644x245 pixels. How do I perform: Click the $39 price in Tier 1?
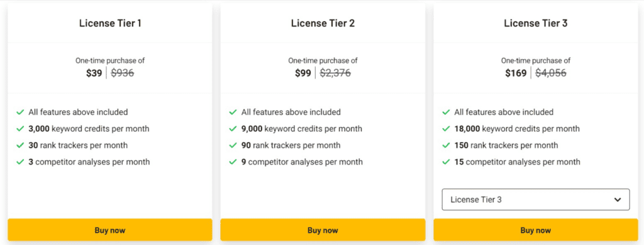coord(94,73)
